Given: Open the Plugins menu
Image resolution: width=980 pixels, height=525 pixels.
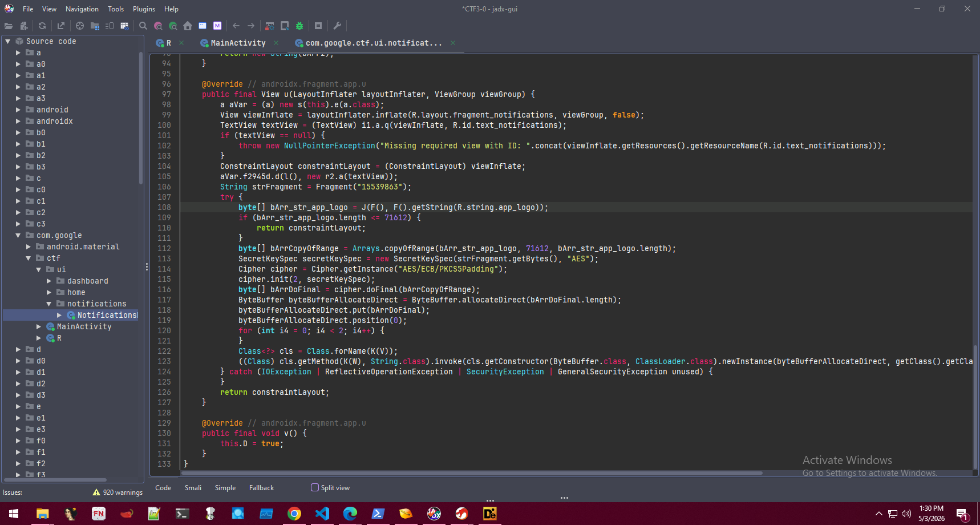Looking at the screenshot, I should point(144,9).
